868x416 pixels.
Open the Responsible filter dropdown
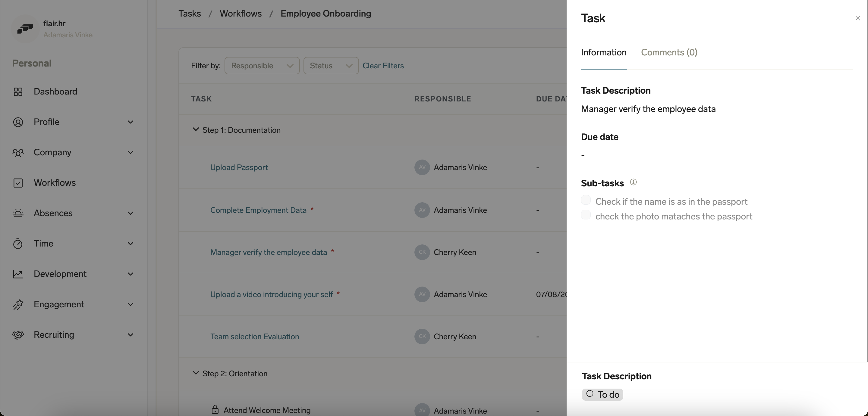point(262,66)
